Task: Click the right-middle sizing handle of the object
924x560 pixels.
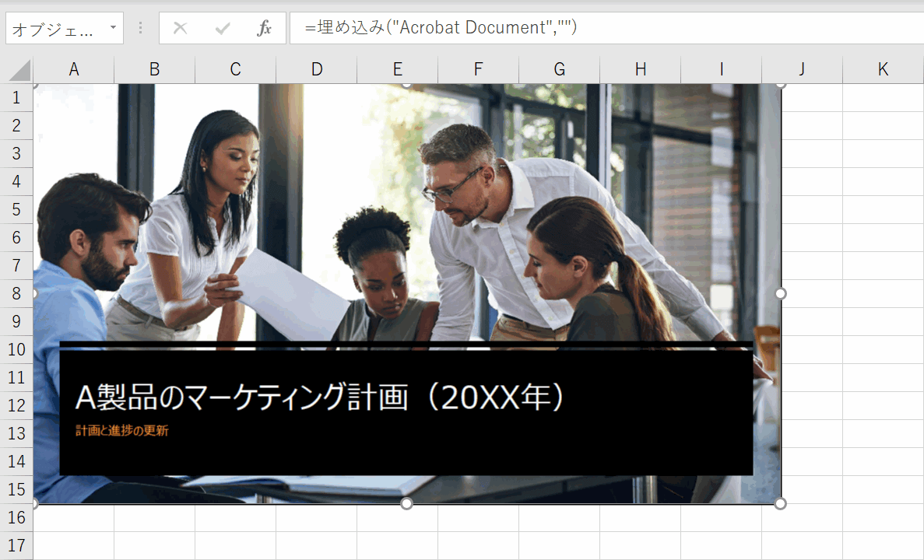Action: point(779,293)
